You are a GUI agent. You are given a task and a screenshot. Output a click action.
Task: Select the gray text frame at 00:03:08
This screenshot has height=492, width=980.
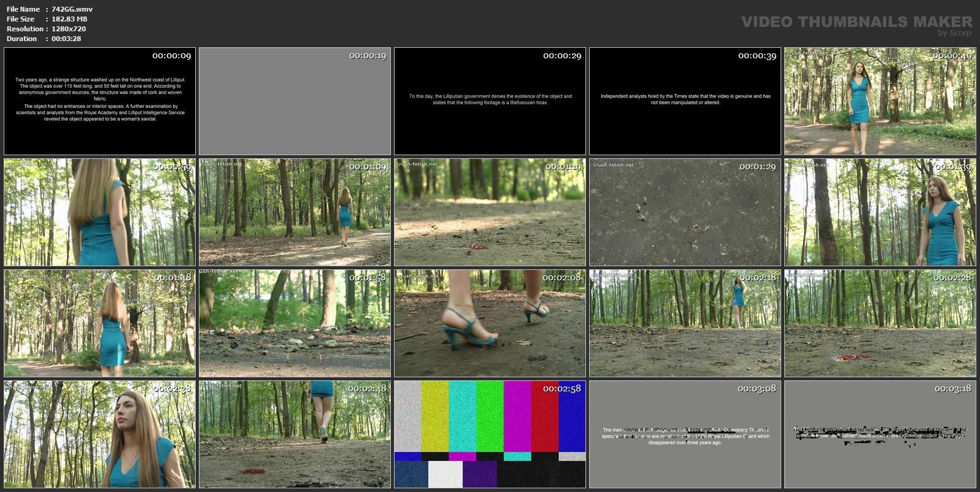(685, 434)
